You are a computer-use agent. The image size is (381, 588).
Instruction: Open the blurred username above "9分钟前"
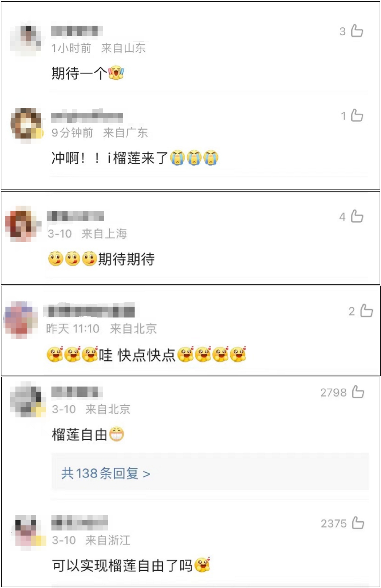point(87,116)
